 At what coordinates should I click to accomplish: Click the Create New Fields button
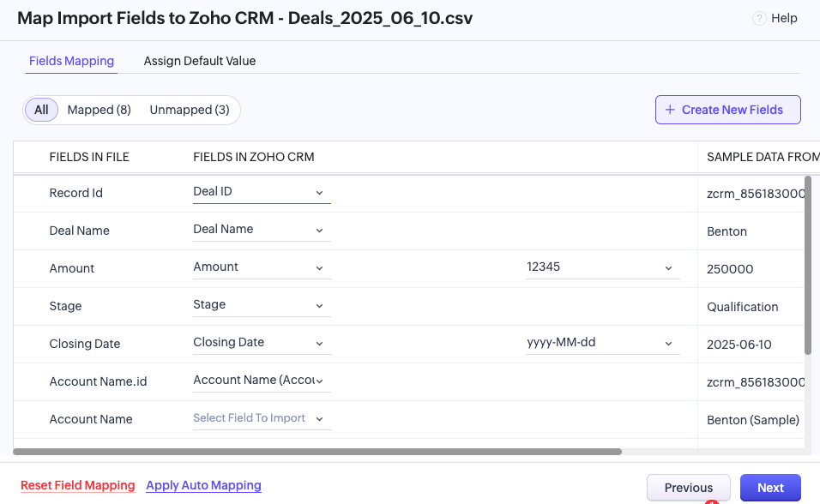click(727, 110)
